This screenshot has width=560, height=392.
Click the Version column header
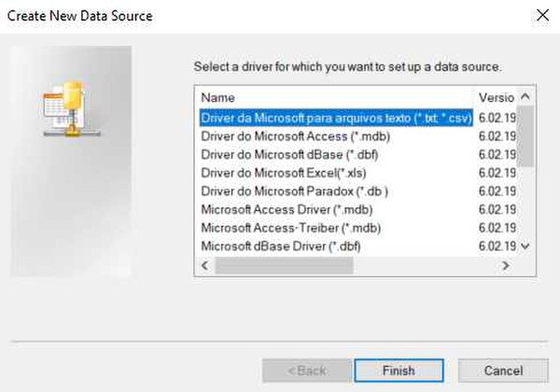(x=497, y=97)
